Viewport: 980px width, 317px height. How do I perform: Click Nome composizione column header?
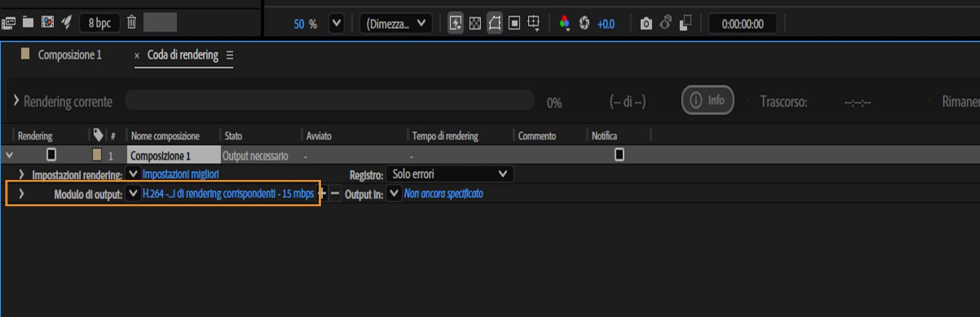coord(165,136)
